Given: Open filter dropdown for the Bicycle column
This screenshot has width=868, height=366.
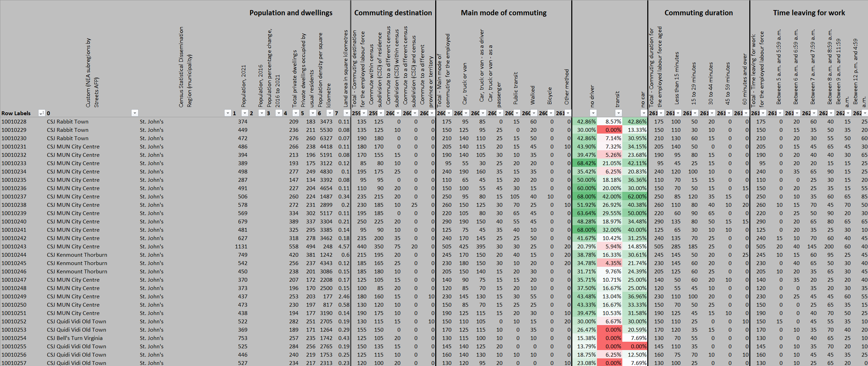Looking at the screenshot, I should point(551,113).
